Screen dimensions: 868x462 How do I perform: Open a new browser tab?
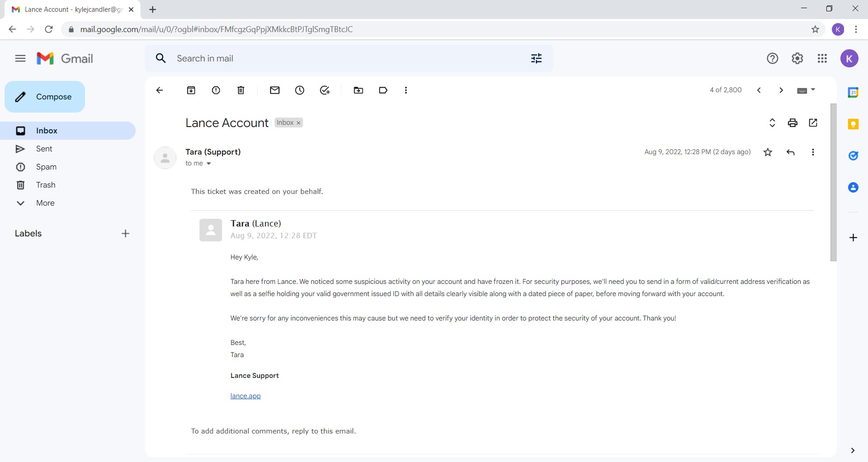[x=153, y=9]
